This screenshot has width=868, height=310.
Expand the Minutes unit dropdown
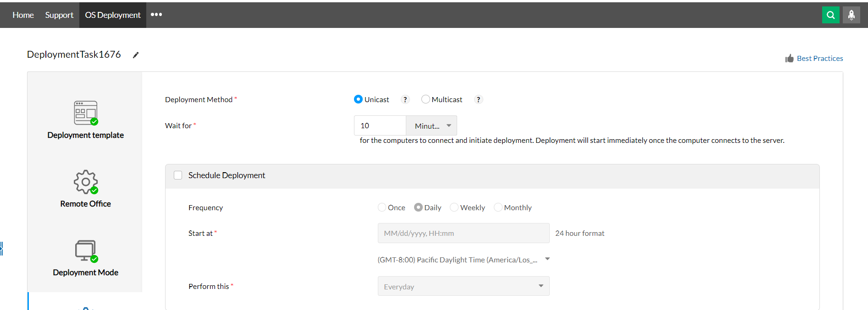click(x=431, y=125)
